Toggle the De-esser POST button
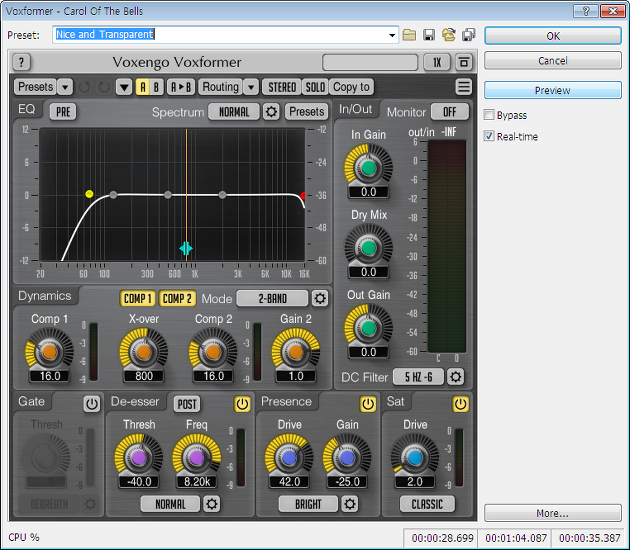Viewport: 630px width, 550px height. pyautogui.click(x=187, y=404)
